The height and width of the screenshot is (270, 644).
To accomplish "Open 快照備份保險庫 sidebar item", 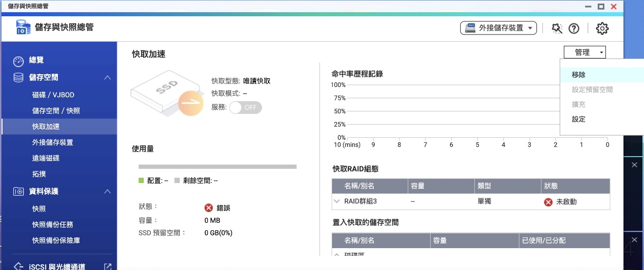I will 56,241.
